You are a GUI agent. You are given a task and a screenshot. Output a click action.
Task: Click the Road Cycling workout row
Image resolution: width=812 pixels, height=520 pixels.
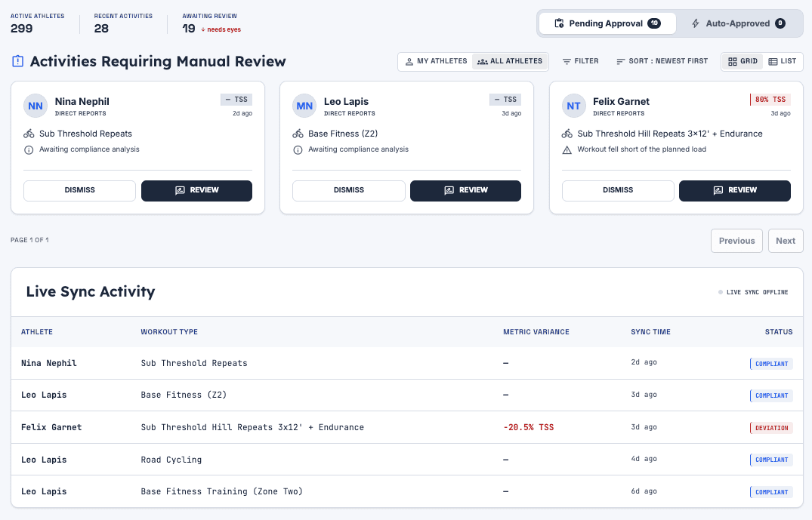pyautogui.click(x=406, y=460)
